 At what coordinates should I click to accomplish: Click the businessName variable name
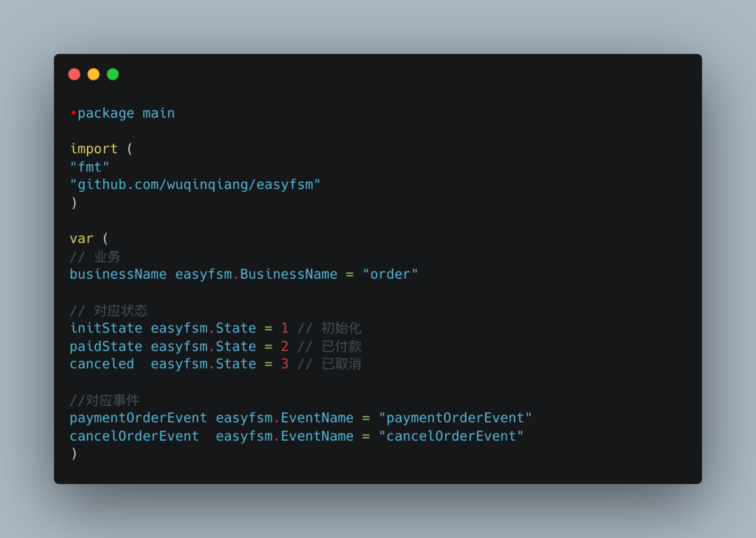point(118,274)
